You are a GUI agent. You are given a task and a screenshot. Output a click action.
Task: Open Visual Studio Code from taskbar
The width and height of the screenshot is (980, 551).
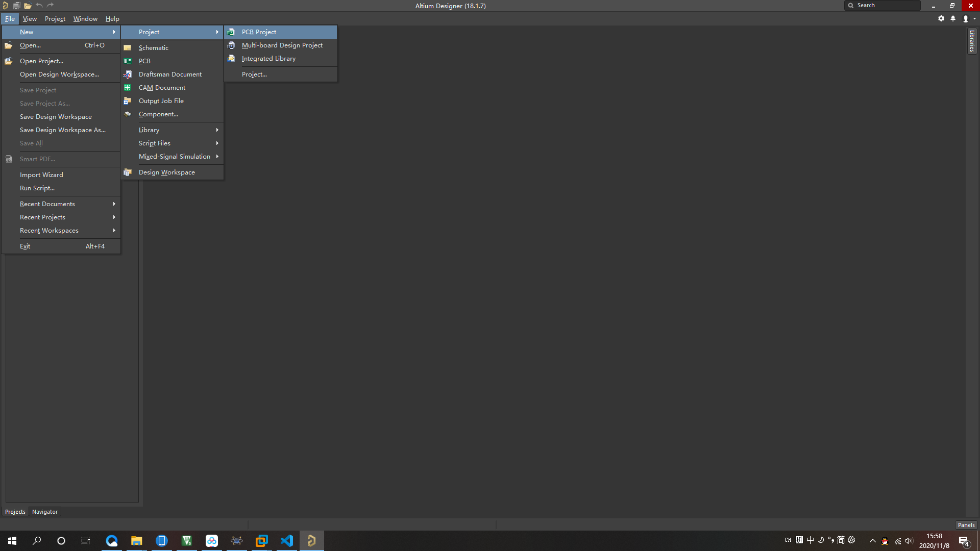click(x=287, y=541)
